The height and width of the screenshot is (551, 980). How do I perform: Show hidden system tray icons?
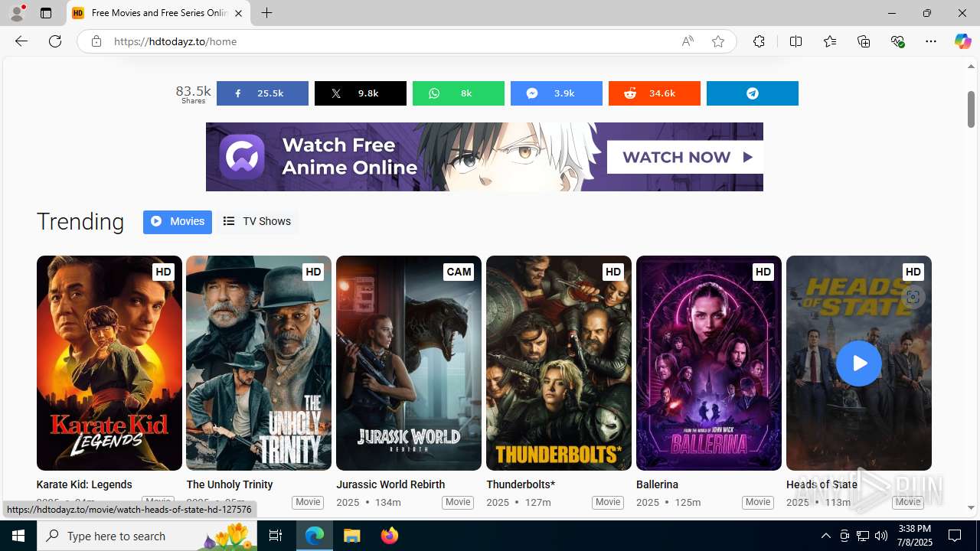coord(825,536)
